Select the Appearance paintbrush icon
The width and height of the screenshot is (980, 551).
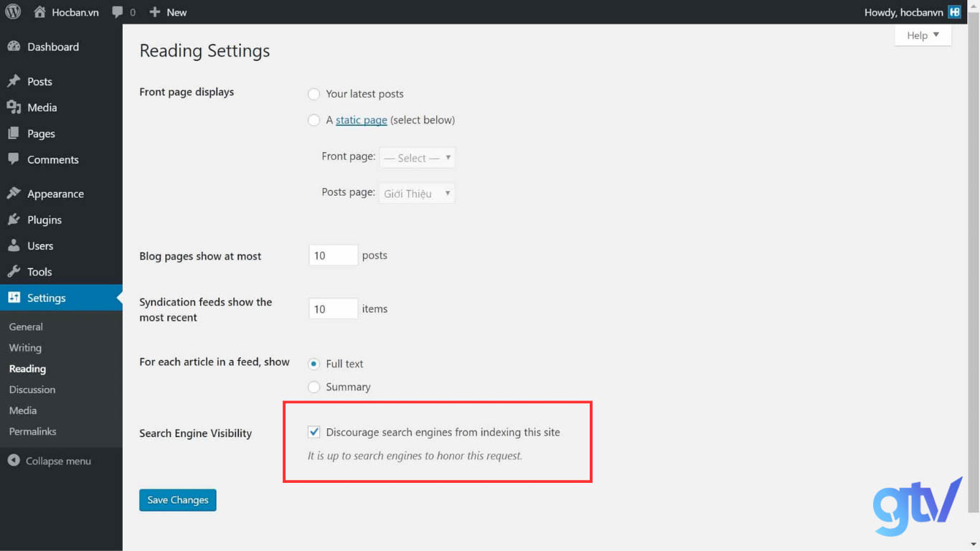[x=13, y=193]
